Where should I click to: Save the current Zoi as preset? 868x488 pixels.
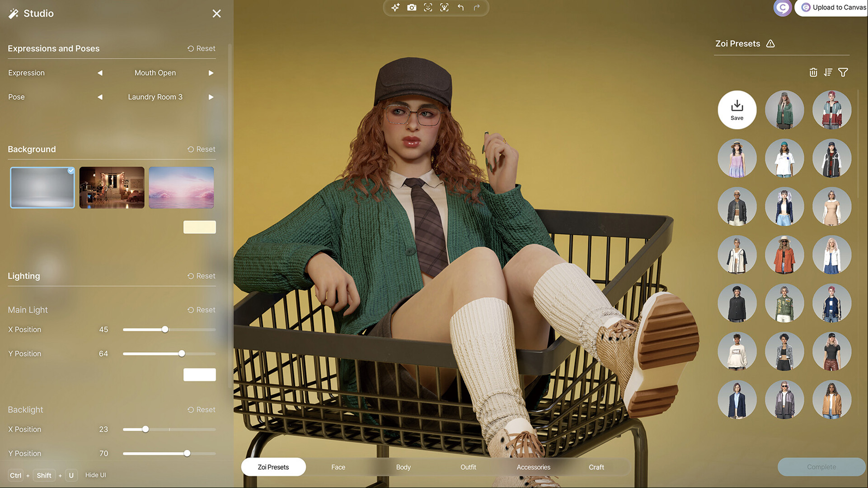(737, 110)
